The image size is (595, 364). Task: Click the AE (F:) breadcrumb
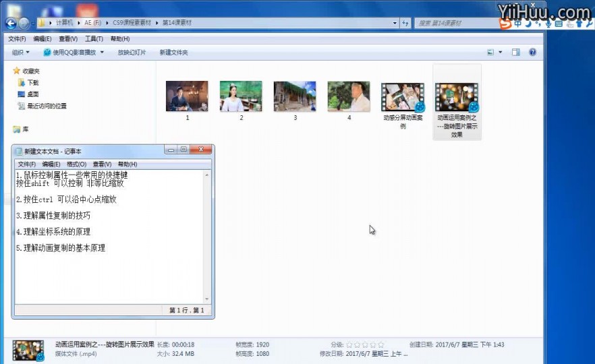click(92, 23)
